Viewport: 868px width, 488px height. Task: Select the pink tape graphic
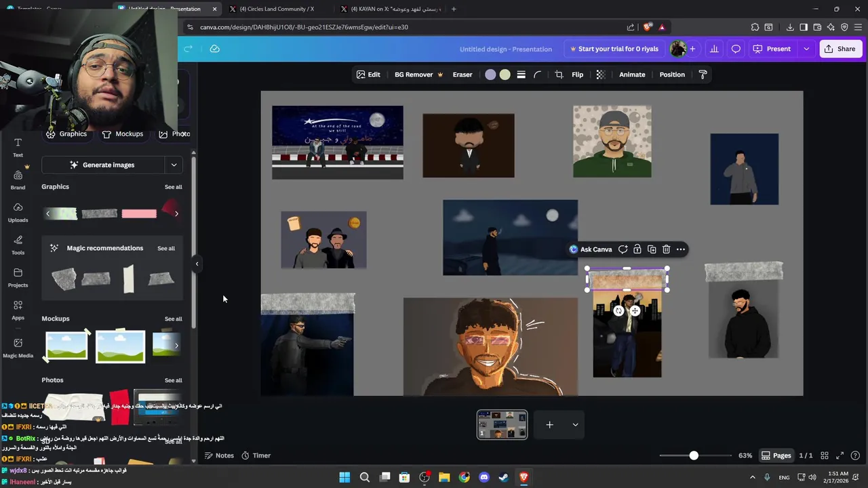[x=139, y=213]
